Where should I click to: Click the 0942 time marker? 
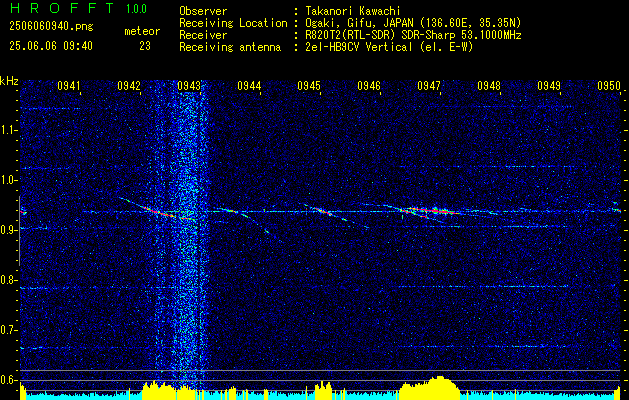(129, 85)
